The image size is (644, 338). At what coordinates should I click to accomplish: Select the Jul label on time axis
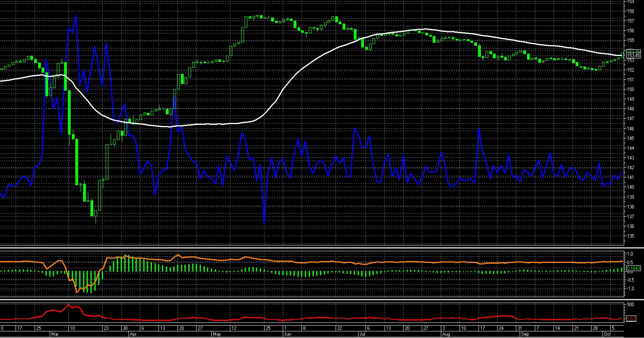click(x=361, y=334)
